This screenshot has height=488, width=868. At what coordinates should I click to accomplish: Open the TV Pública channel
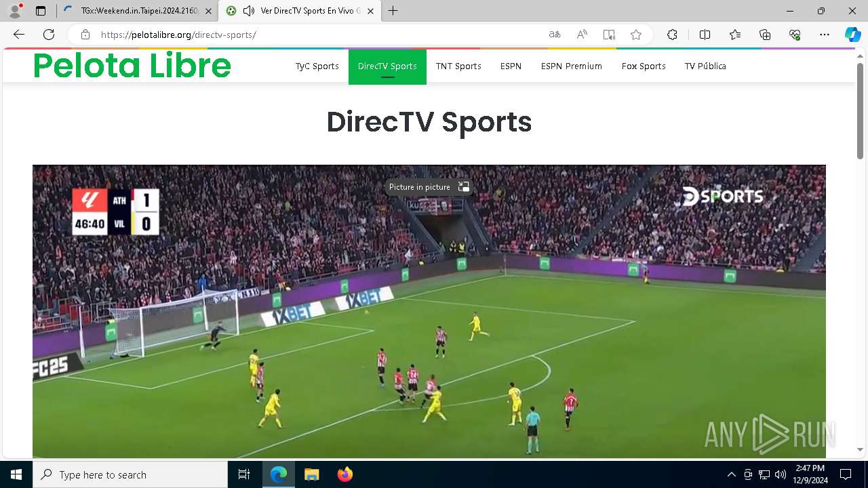705,66
